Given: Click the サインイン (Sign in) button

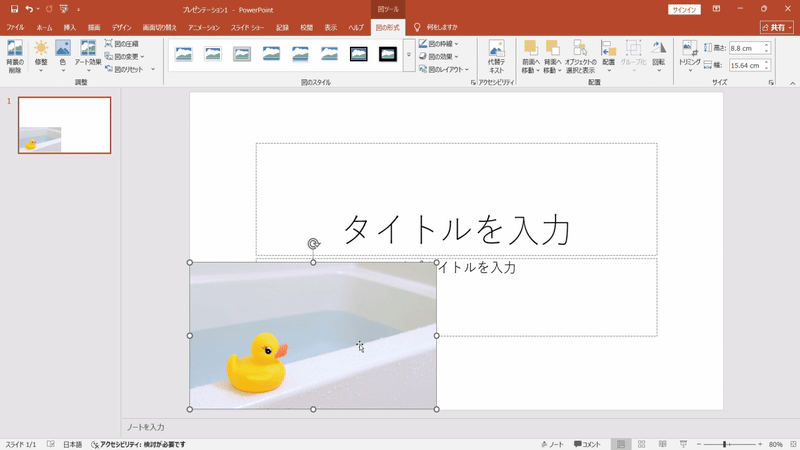Looking at the screenshot, I should coord(684,10).
